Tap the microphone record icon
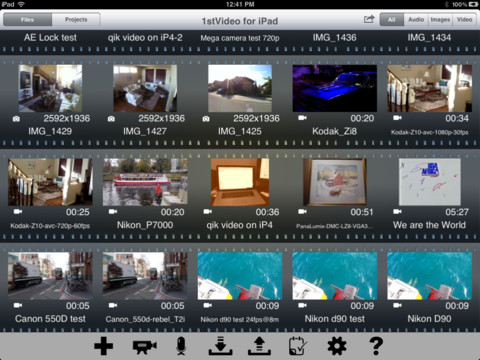 [x=181, y=346]
